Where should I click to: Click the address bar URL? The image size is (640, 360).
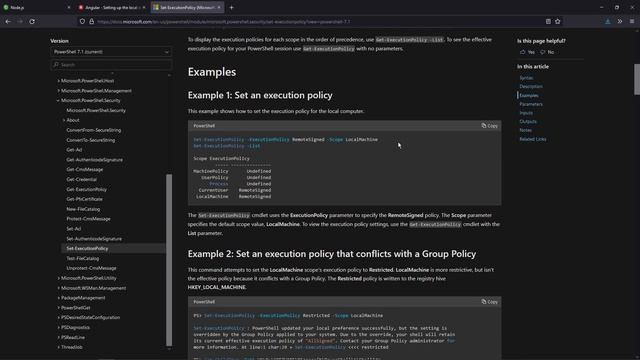point(224,22)
